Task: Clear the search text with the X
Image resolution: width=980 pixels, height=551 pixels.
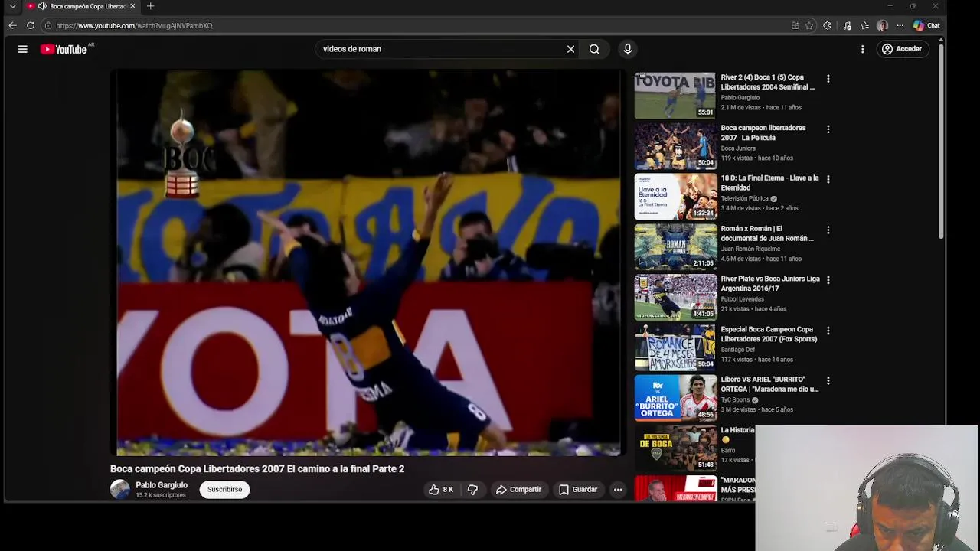Action: pyautogui.click(x=570, y=49)
